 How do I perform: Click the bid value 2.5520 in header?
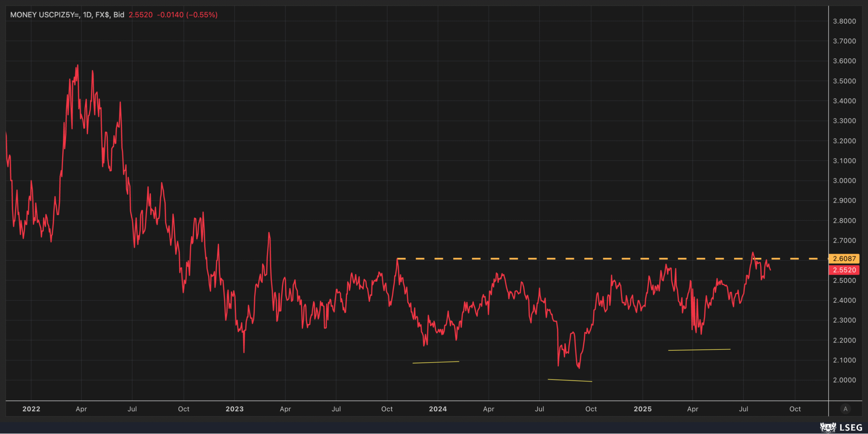click(x=141, y=15)
